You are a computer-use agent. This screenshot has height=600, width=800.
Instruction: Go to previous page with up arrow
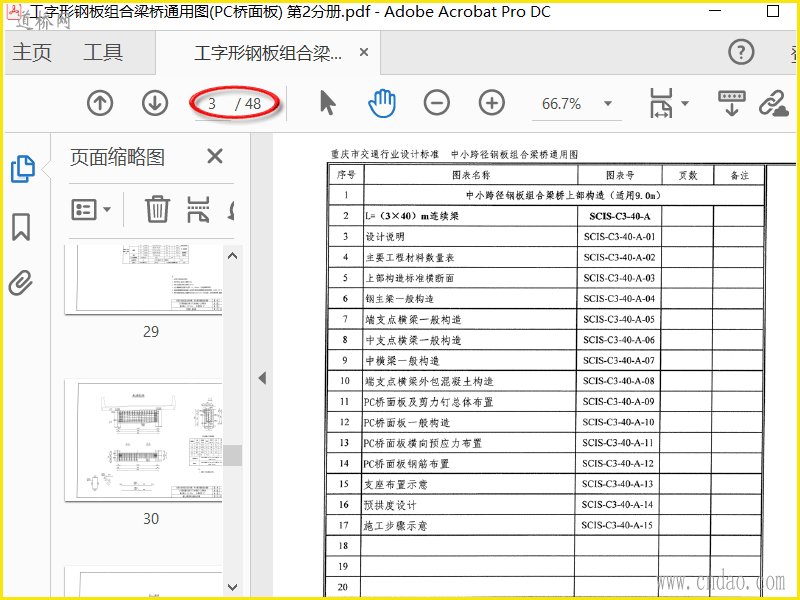pyautogui.click(x=100, y=103)
